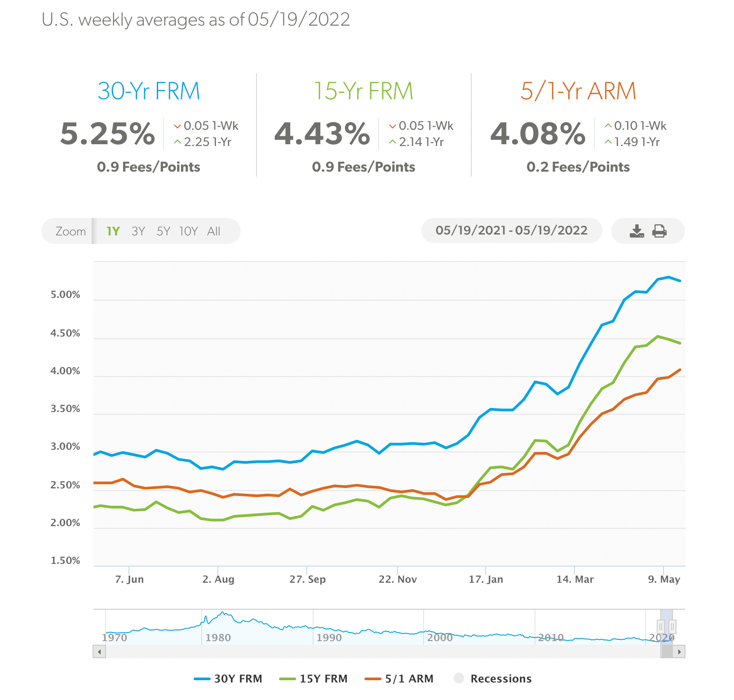The image size is (734, 700).
Task: Click the 30-Yr FRM heading
Action: click(149, 91)
